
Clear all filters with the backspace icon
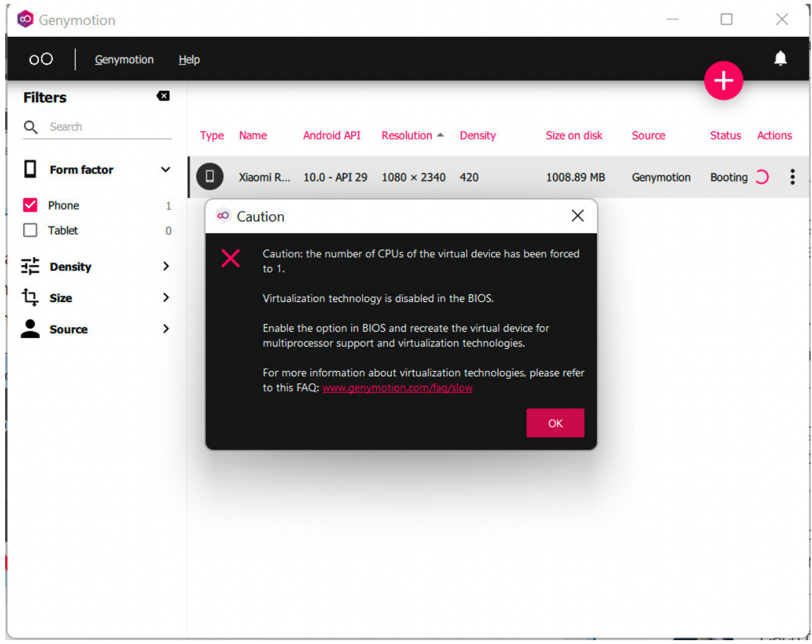click(x=163, y=96)
